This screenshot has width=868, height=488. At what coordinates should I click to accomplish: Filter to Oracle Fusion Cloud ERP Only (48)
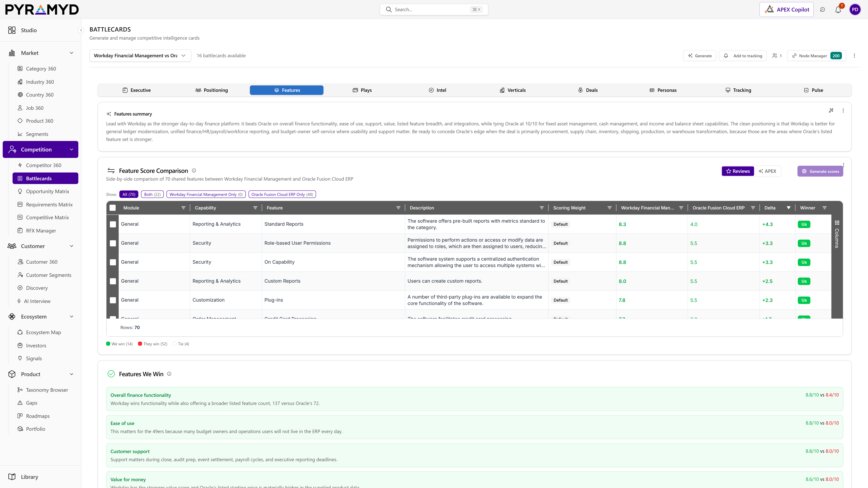tap(282, 194)
